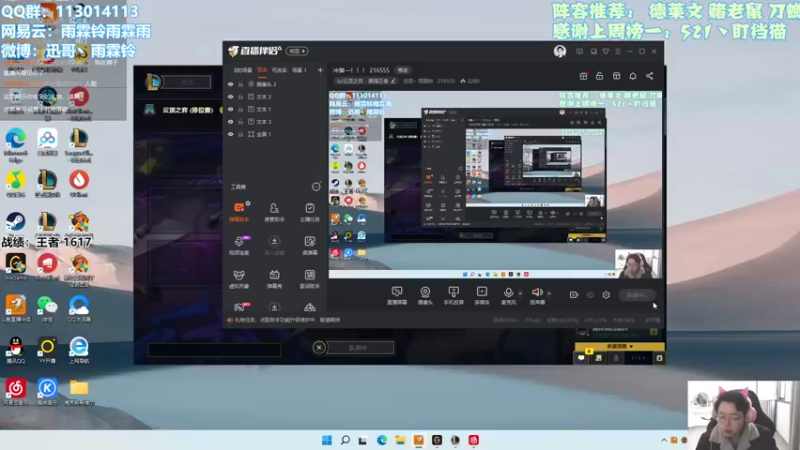Open the mode switch pill beside the logo

tap(297, 51)
